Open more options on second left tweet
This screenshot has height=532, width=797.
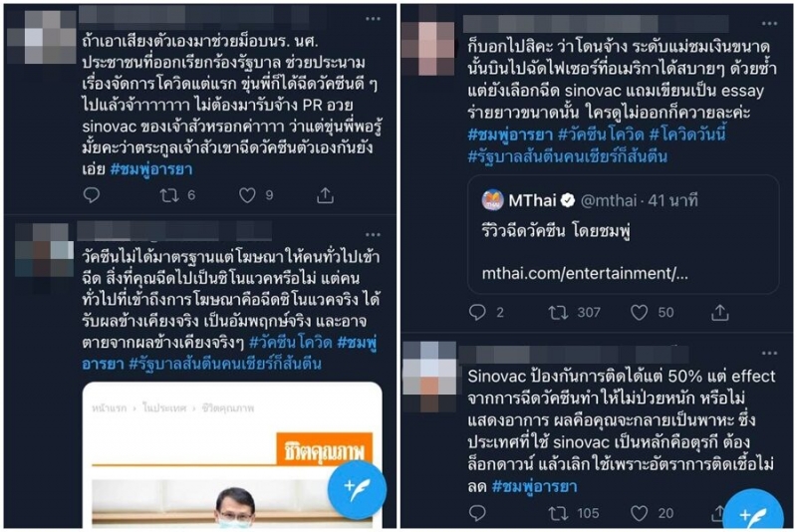click(x=373, y=235)
